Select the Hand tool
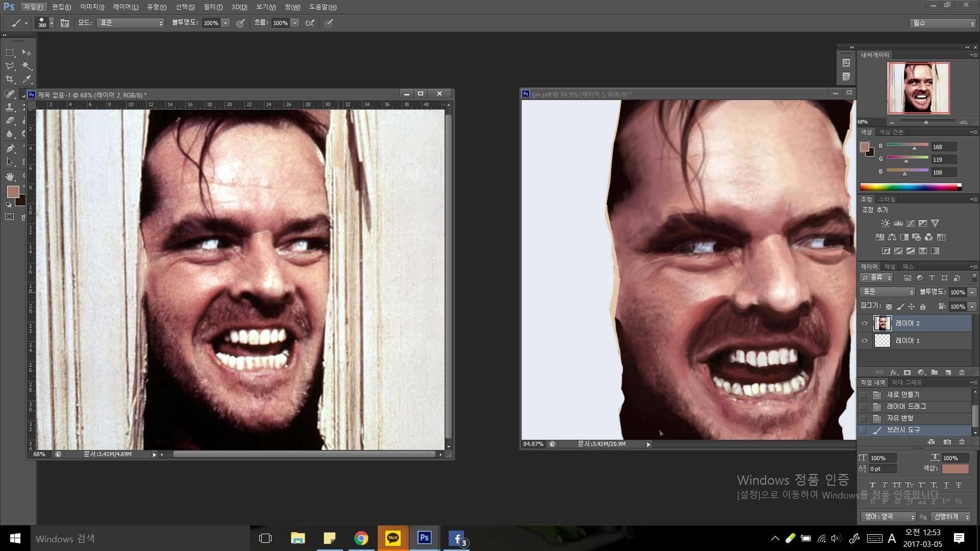 10,176
